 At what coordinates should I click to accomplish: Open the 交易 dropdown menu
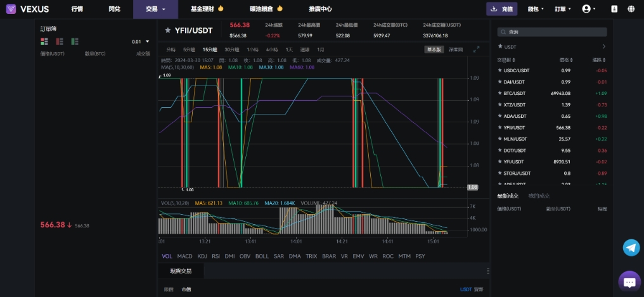pyautogui.click(x=155, y=9)
